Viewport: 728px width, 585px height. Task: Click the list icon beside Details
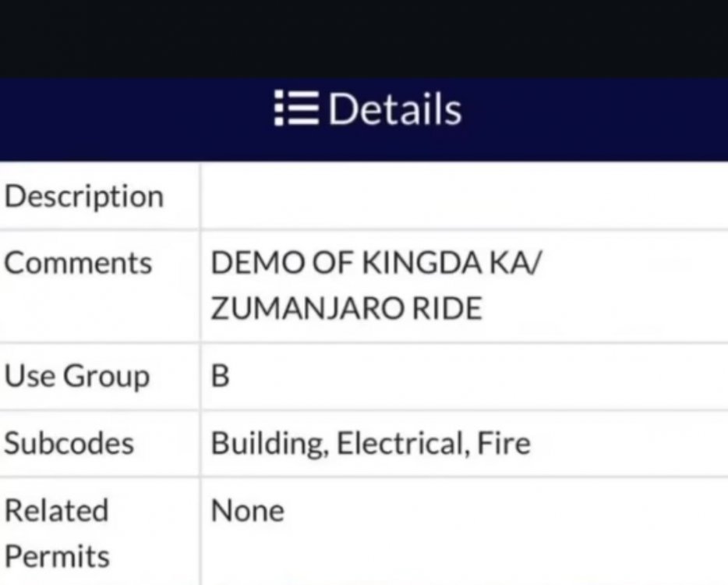point(296,109)
